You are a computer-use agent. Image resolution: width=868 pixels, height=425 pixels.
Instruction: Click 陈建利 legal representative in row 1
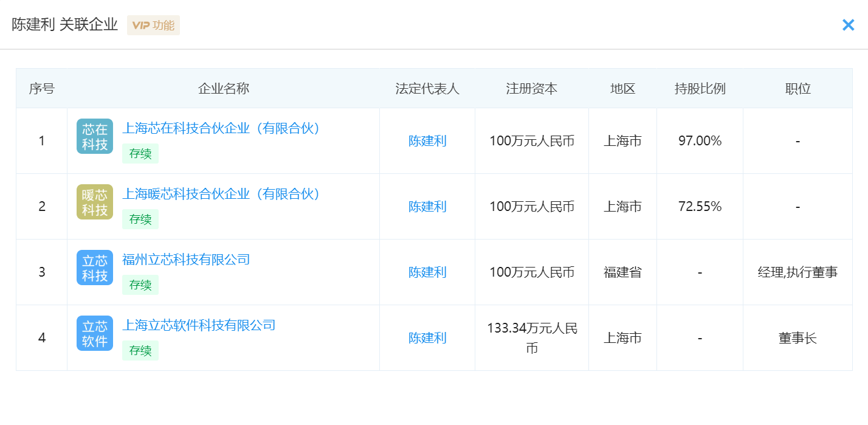427,141
